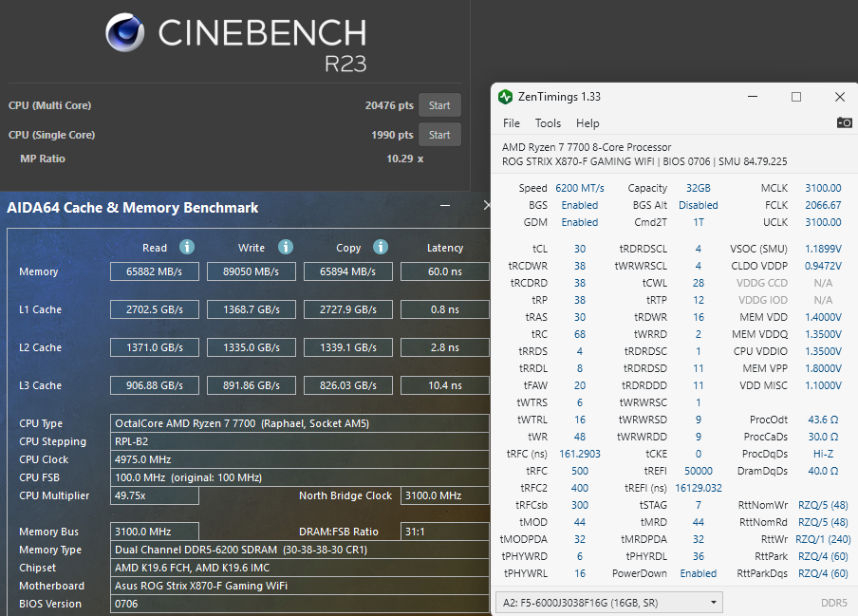The height and width of the screenshot is (616, 858).
Task: Click the Memory Latency 60.0 ns field
Action: (444, 271)
